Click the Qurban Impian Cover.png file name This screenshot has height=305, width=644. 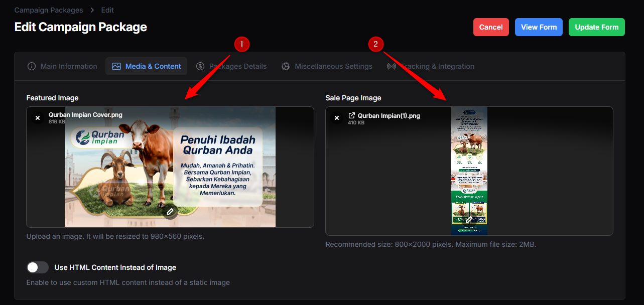point(85,115)
